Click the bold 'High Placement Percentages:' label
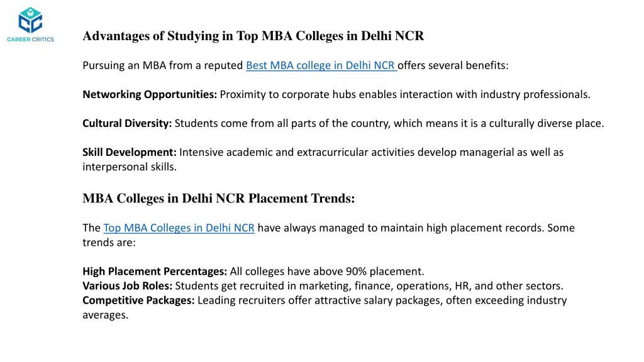Viewport: 644px width, 362px height. tap(155, 271)
